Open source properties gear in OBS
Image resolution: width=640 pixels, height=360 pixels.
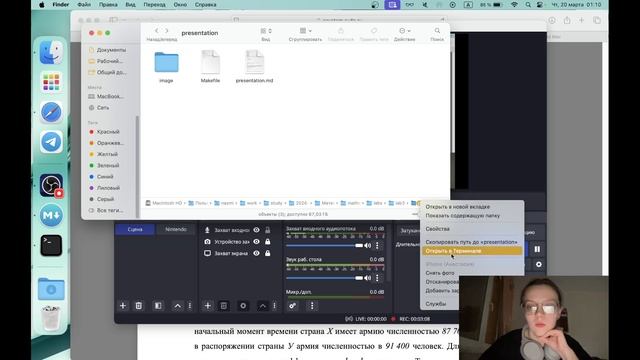[243, 305]
